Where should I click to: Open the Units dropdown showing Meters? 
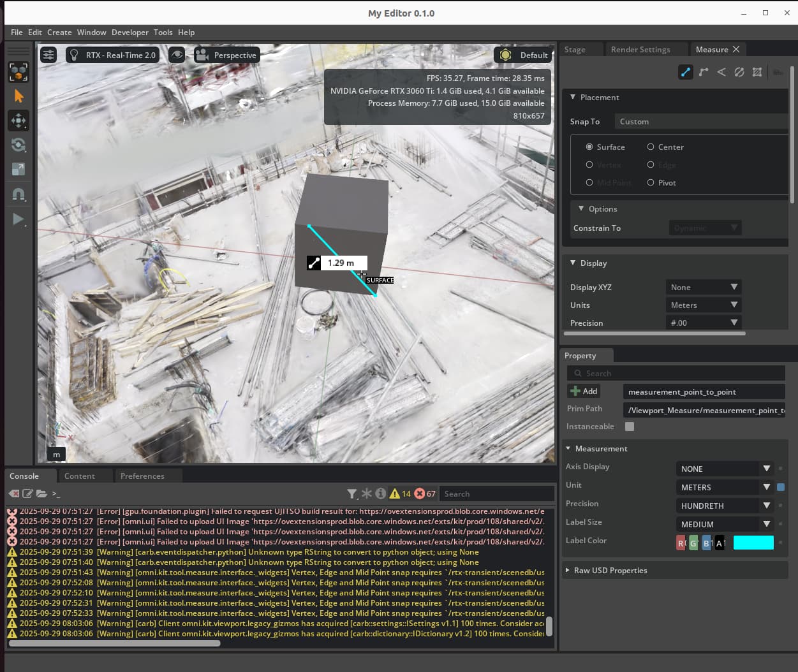(x=703, y=305)
